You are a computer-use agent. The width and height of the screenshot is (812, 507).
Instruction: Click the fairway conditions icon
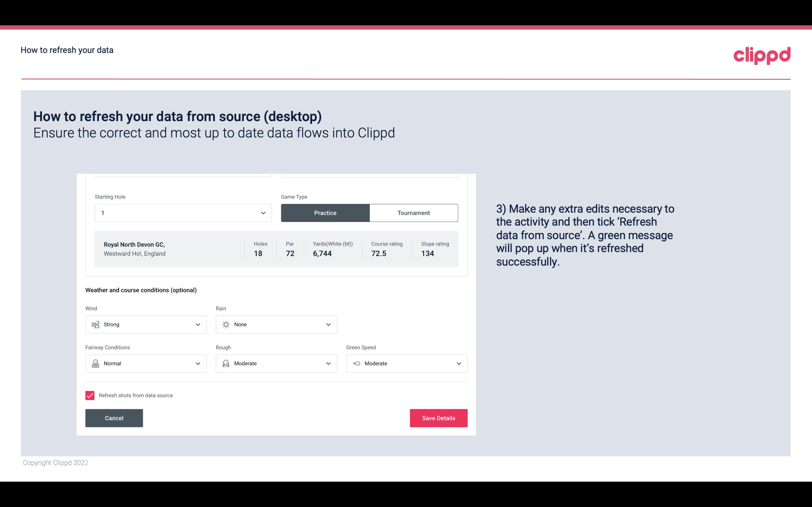(x=95, y=363)
